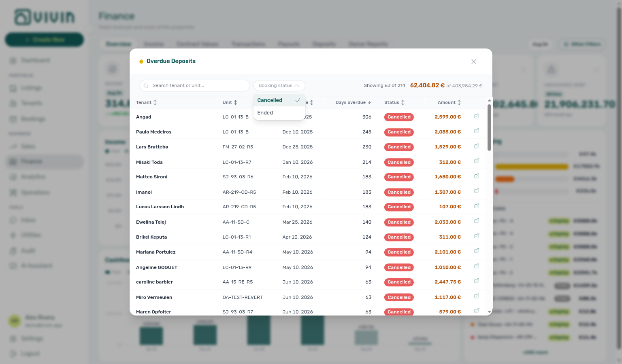This screenshot has height=364, width=622.
Task: Click date Jan 10, 2026
Action: (x=298, y=163)
